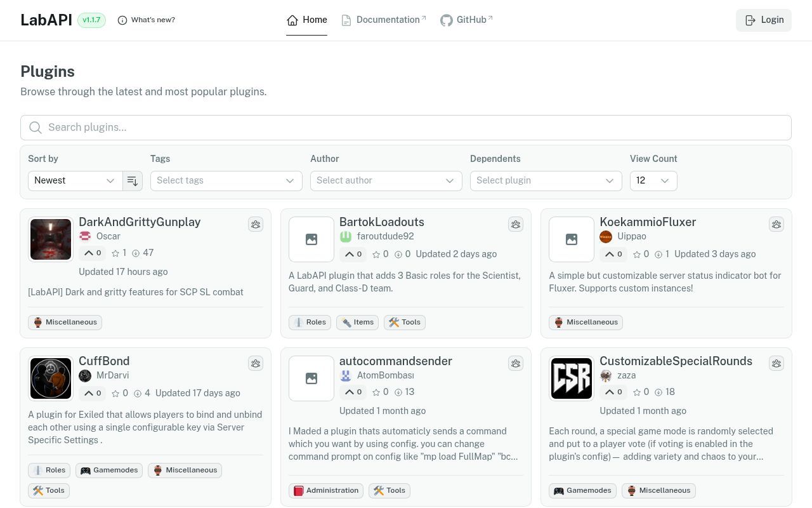Open the CustomizableSpecialRounds CSR thumbnail
Viewport: 812px width, 508px height.
click(572, 378)
